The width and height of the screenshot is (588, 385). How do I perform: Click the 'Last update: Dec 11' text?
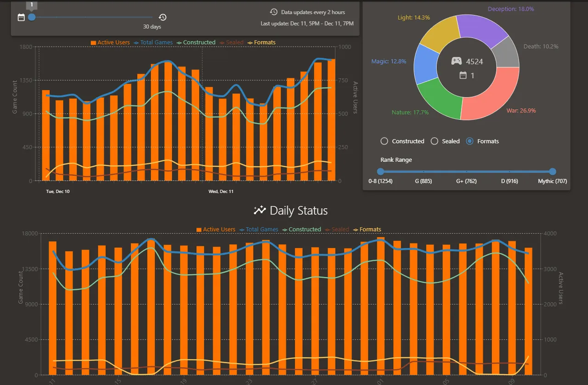[x=307, y=23]
